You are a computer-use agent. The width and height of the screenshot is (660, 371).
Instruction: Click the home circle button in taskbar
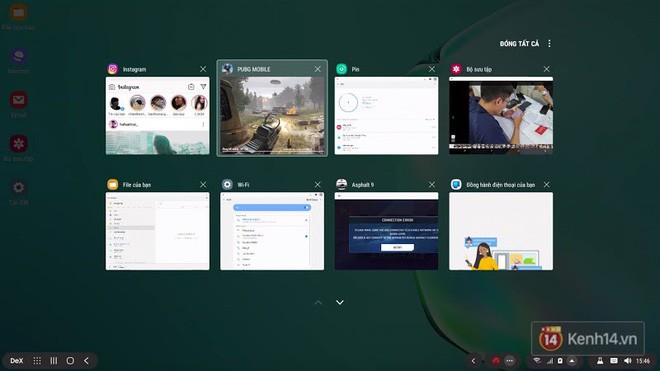point(70,361)
